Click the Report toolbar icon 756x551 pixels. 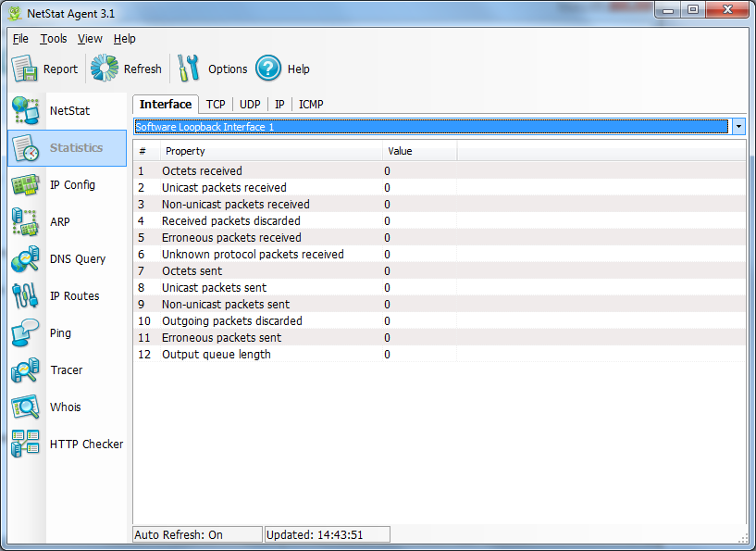tap(24, 68)
